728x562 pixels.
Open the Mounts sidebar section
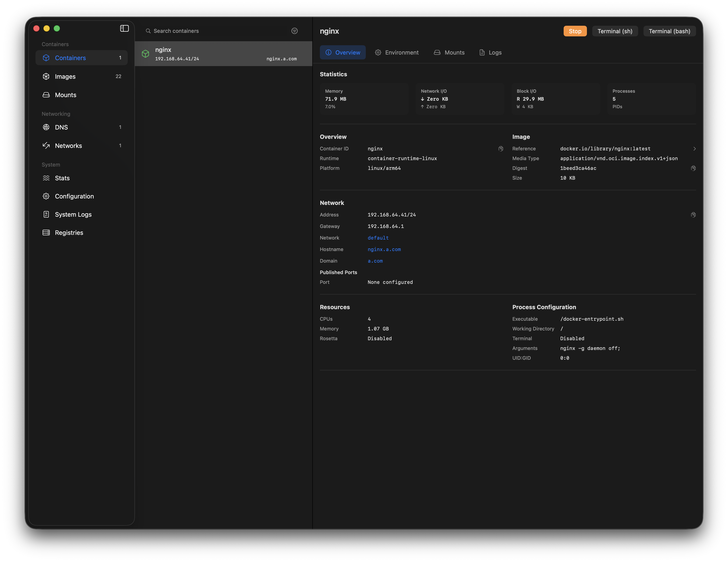click(x=66, y=95)
